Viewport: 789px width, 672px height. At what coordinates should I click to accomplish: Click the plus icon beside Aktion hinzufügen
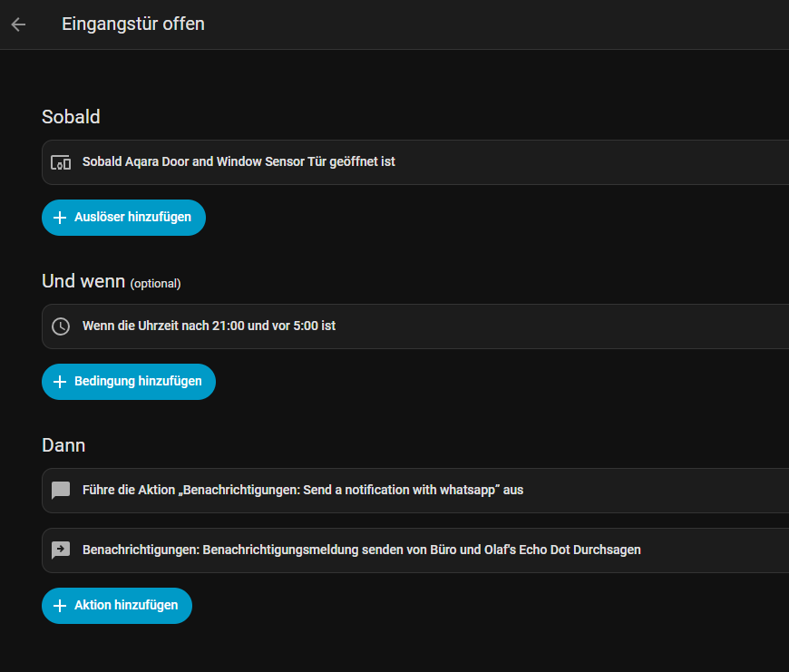[60, 606]
